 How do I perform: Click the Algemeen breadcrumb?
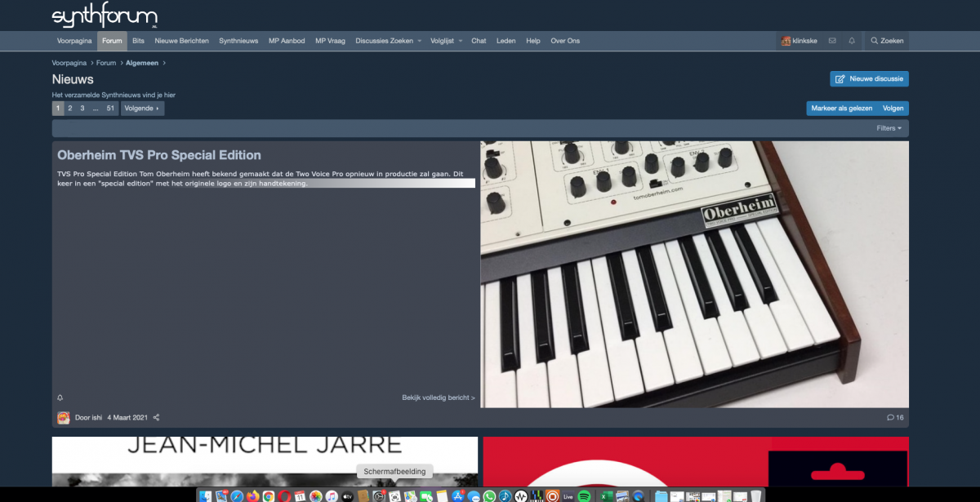click(x=142, y=63)
